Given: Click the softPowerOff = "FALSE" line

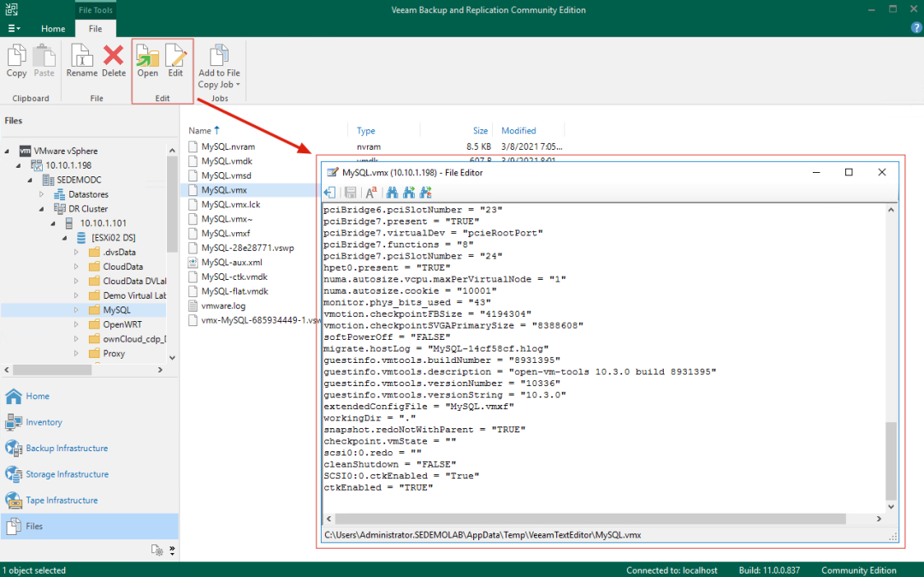Looking at the screenshot, I should click(388, 337).
